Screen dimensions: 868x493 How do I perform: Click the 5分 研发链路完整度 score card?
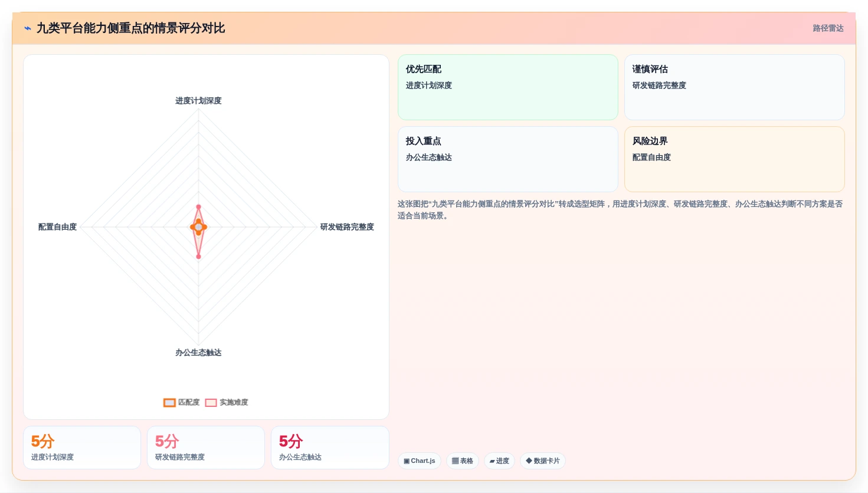[206, 448]
